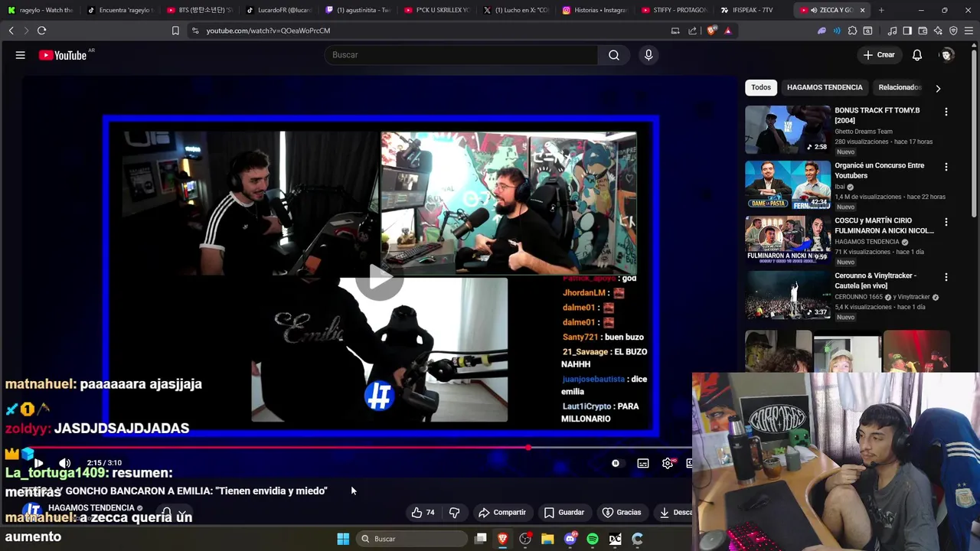This screenshot has width=980, height=551.
Task: Open HAGAMOS TENDENCIA channel name
Action: point(91,508)
